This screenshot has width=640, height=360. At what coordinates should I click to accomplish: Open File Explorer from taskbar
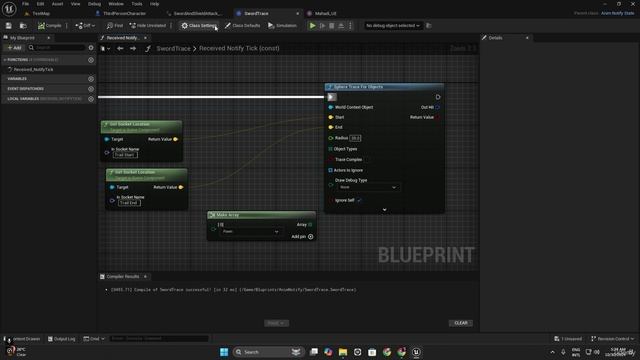coord(343,352)
